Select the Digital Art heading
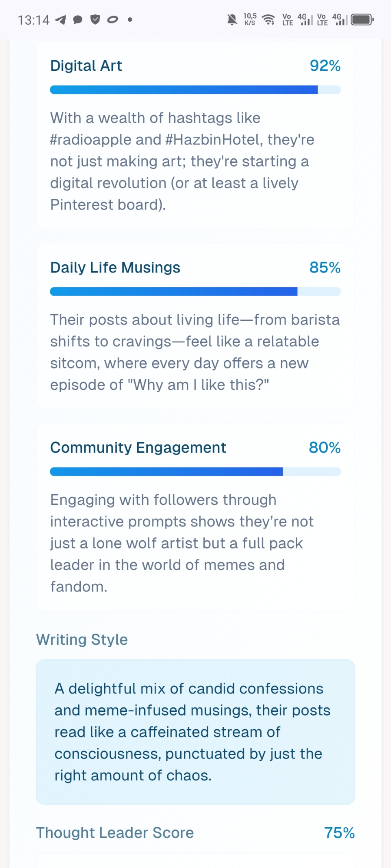The width and height of the screenshot is (391, 868). (x=86, y=66)
